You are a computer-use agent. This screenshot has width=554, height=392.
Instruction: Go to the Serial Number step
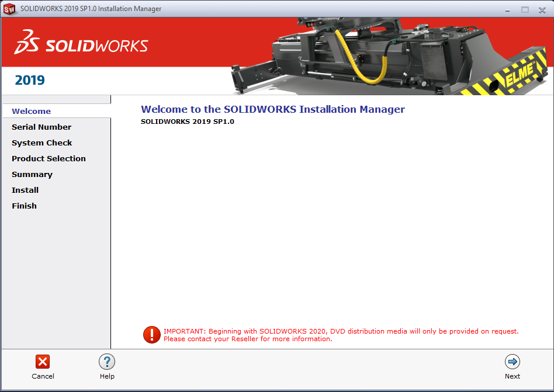click(x=41, y=127)
